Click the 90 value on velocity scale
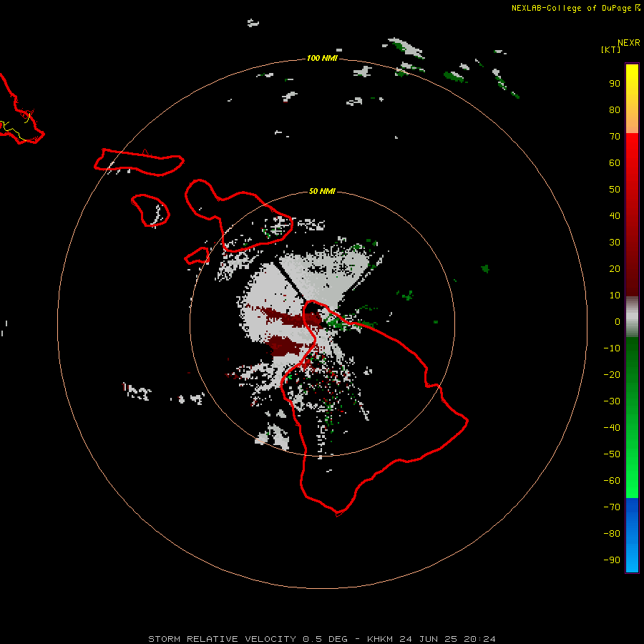Viewport: 644px width, 644px height. (615, 84)
